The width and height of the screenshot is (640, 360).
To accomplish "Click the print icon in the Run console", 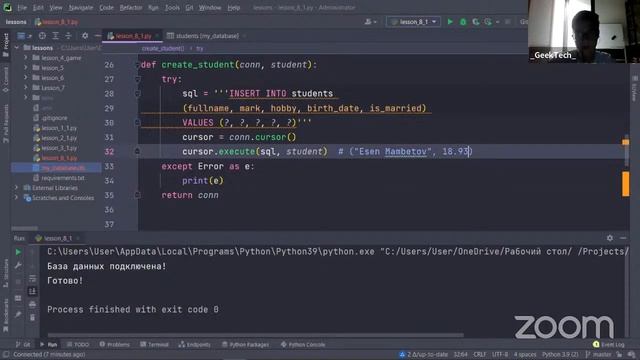I will coord(33,304).
